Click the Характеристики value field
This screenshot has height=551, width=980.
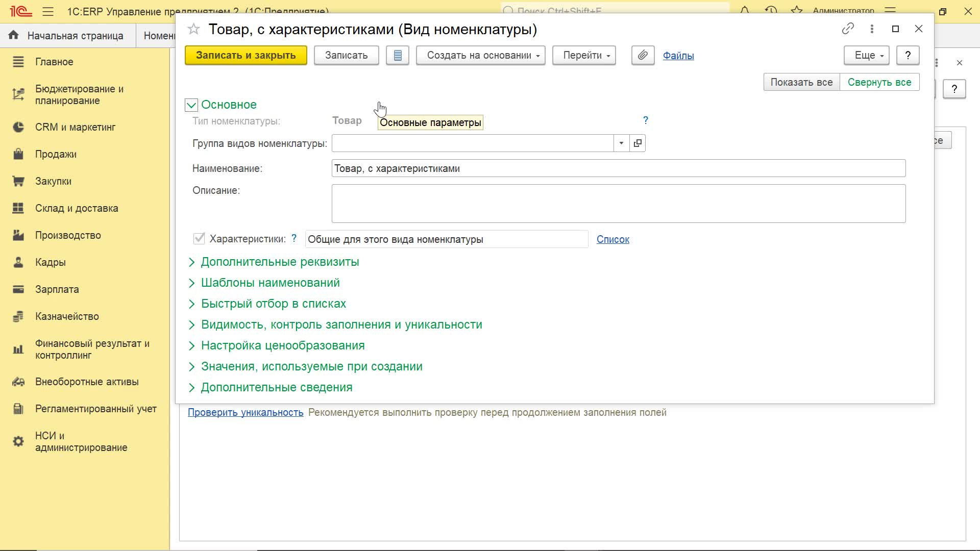[447, 239]
